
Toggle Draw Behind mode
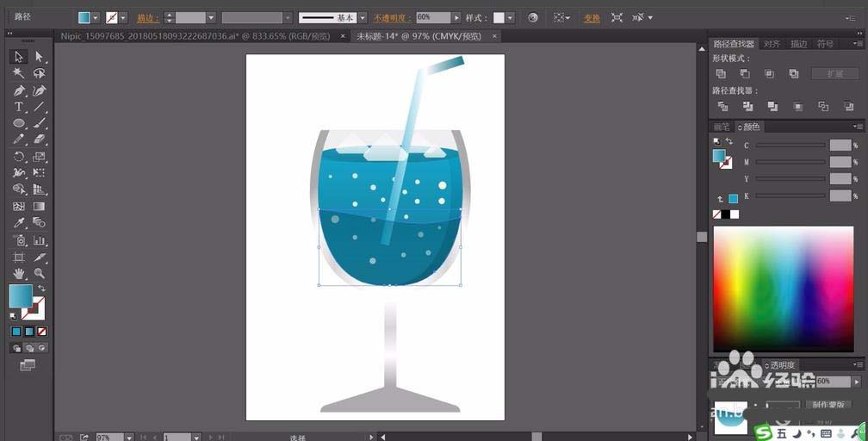tap(29, 348)
